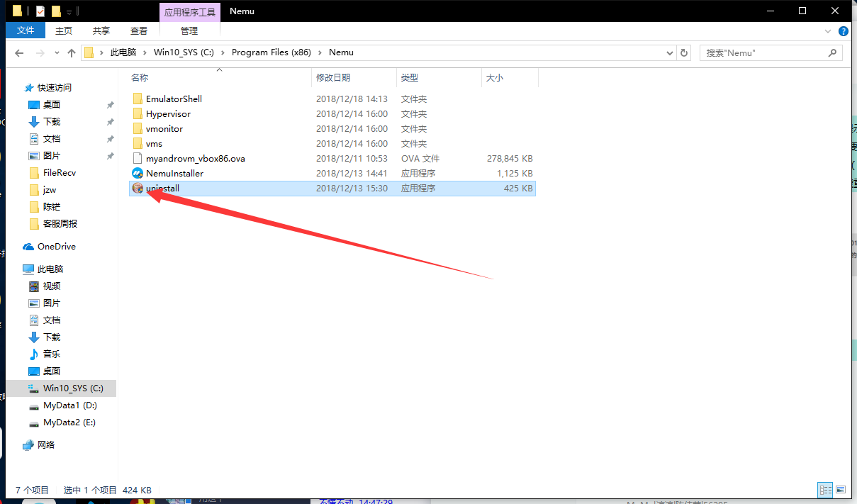Screen dimensions: 857x504
Task: Click the blue help question mark icon
Action: click(844, 31)
